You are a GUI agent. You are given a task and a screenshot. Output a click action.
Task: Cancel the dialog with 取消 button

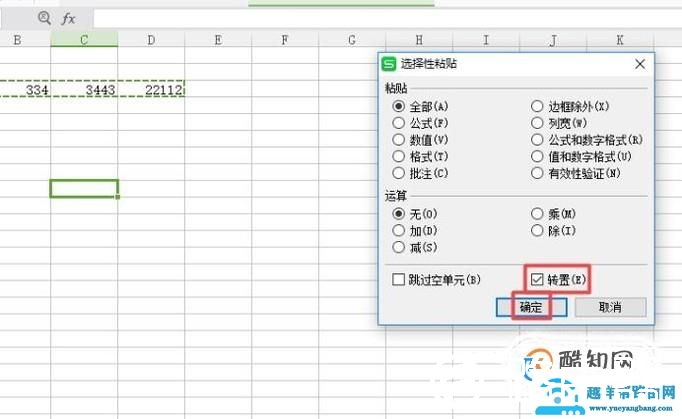610,307
